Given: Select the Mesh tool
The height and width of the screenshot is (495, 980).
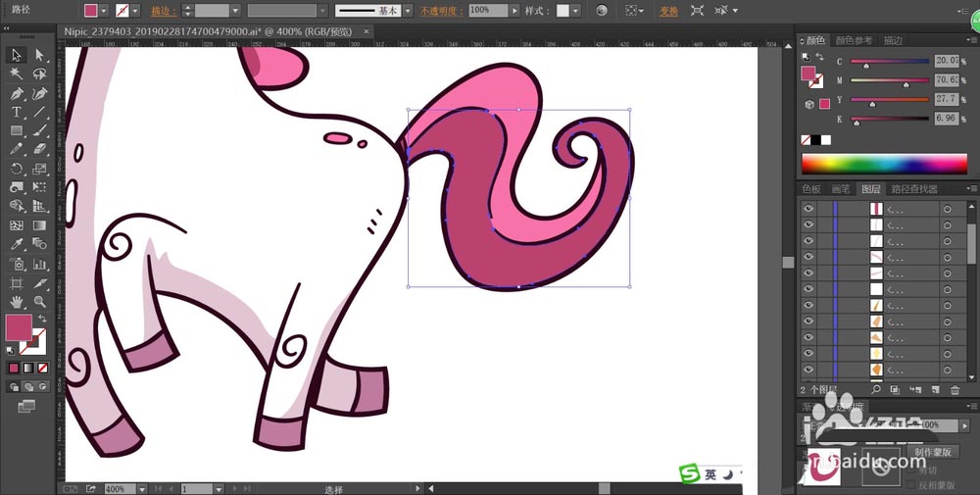Looking at the screenshot, I should (x=17, y=225).
